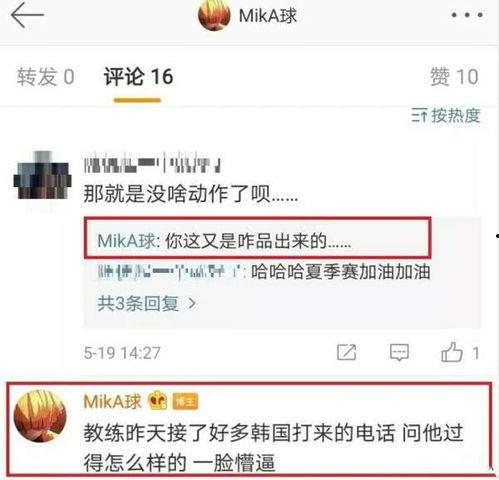Screen dimensions: 499x480
Task: Open the three-dot more options menu
Action: pos(467,15)
